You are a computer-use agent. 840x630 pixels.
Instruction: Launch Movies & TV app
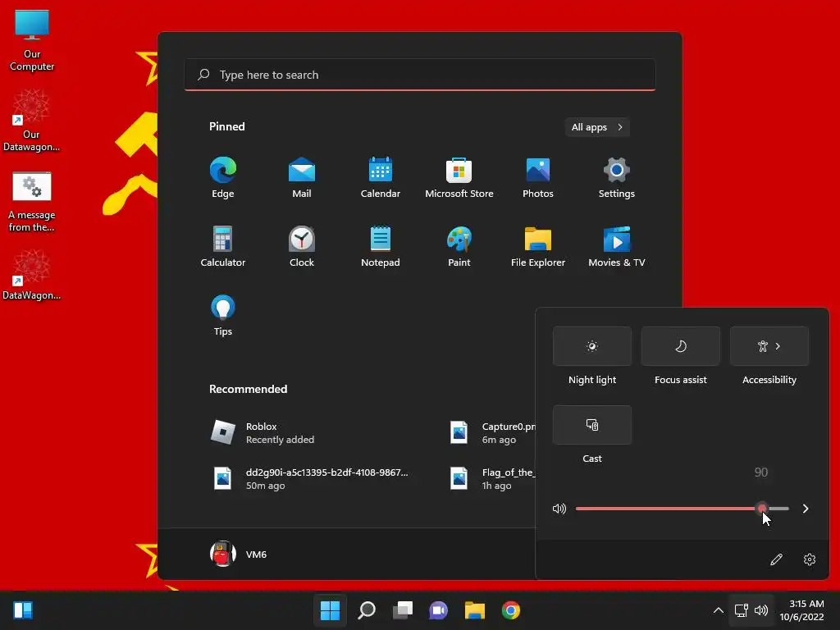tap(617, 246)
